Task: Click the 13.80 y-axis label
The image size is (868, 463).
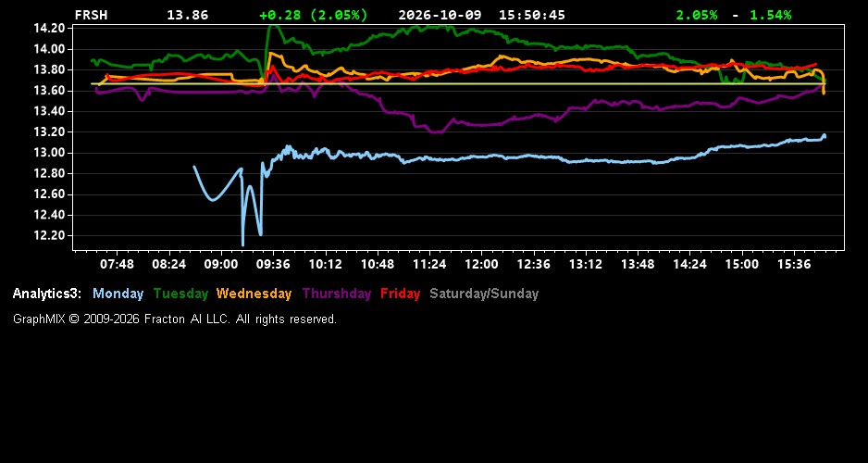Action: [50, 69]
